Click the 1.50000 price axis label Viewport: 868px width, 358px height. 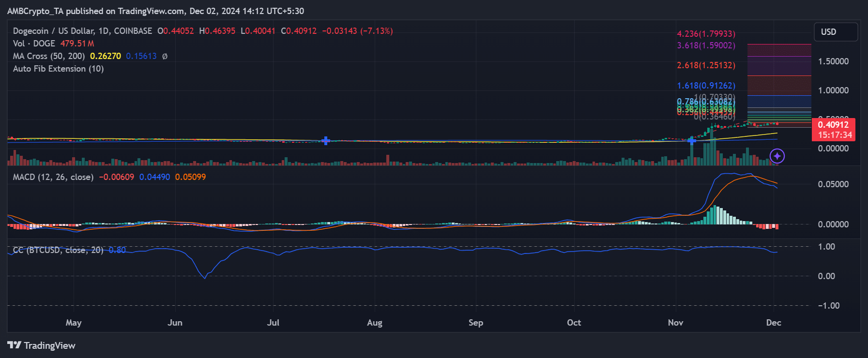point(833,61)
